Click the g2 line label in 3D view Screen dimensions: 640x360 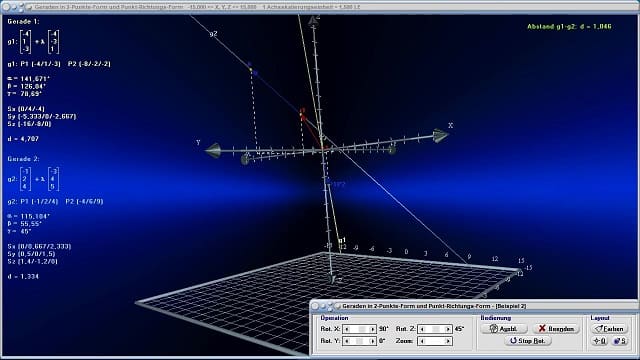point(213,34)
